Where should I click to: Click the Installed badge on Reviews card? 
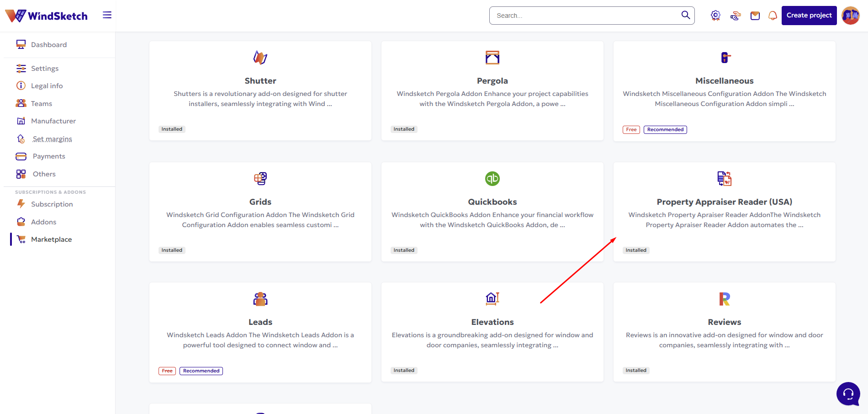coord(636,371)
